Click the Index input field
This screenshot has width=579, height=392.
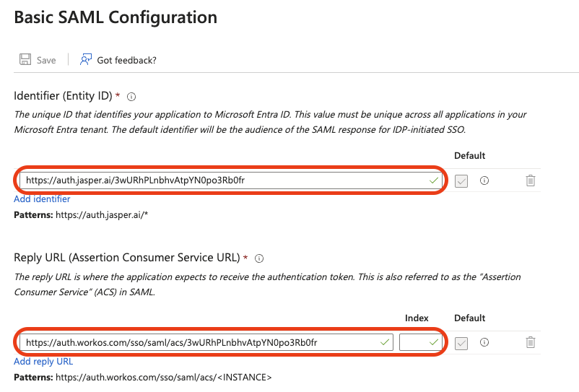414,342
